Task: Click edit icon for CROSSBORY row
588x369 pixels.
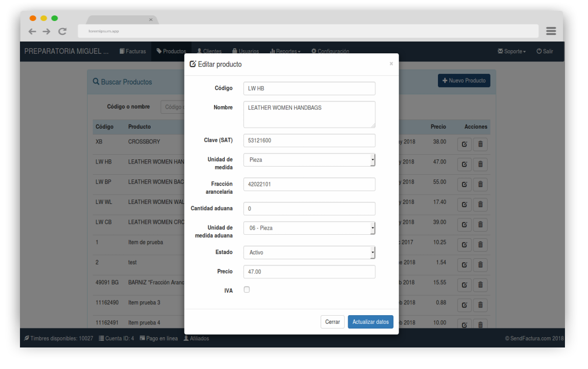Action: [464, 145]
